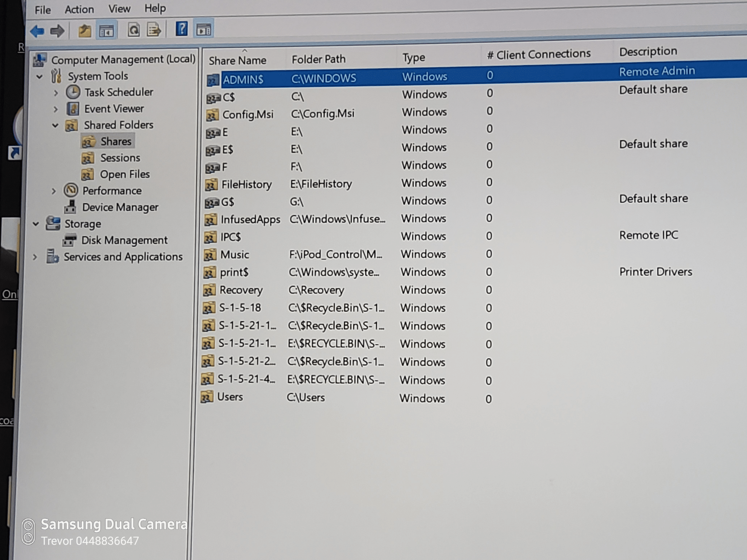Viewport: 747px width, 560px height.
Task: Select the FileHistory share row
Action: coord(246,184)
